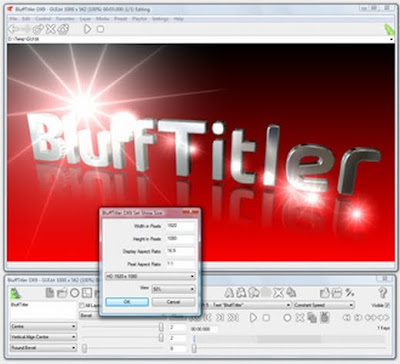Click the clock icon in the tool window
This screenshot has height=364, width=400.
click(x=75, y=293)
